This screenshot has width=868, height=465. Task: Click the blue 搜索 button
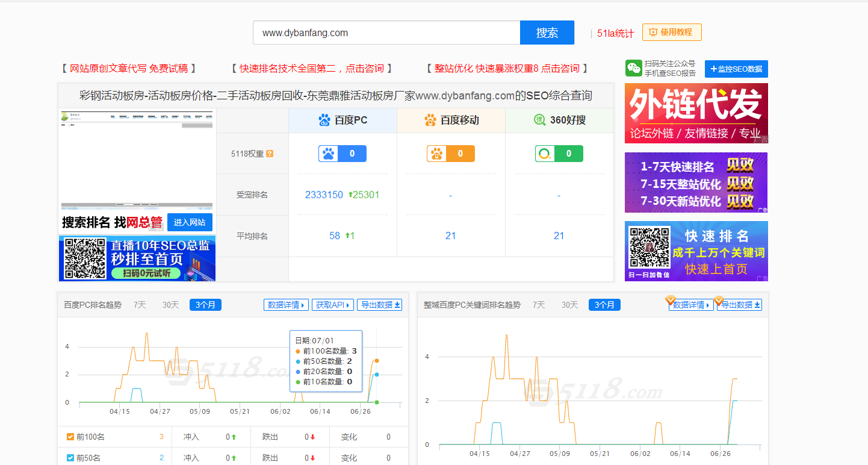(547, 33)
